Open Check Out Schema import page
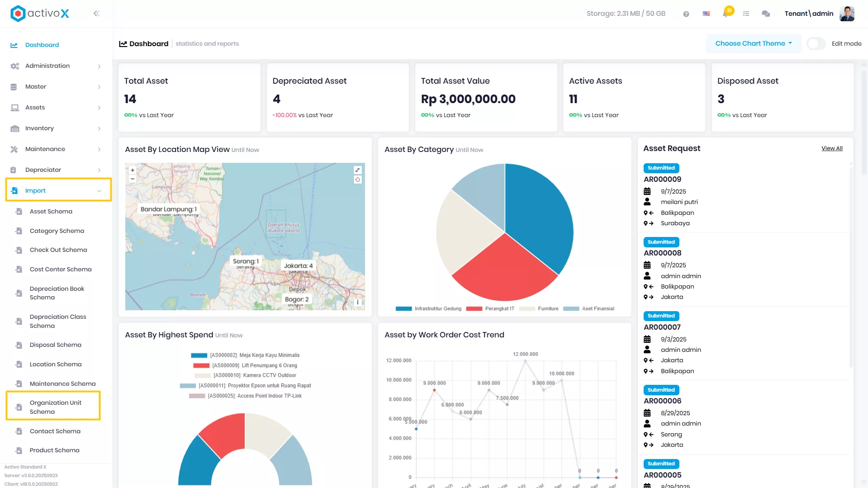 (x=58, y=250)
